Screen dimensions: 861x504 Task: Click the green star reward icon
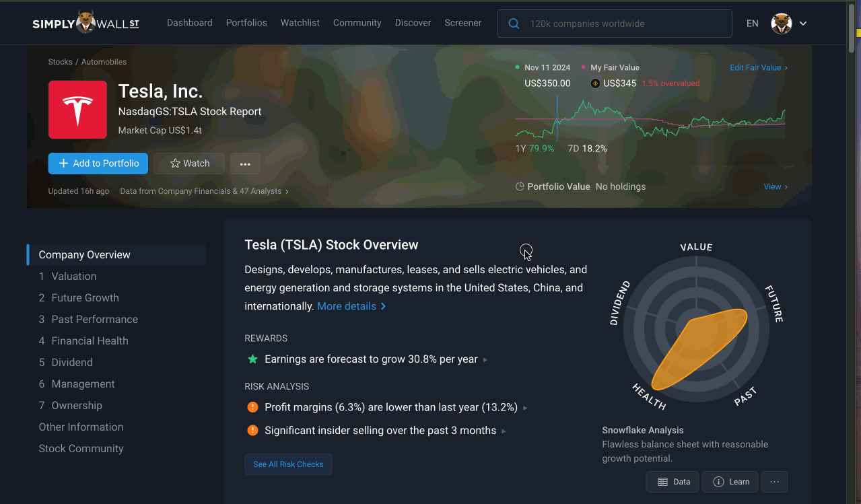click(252, 359)
